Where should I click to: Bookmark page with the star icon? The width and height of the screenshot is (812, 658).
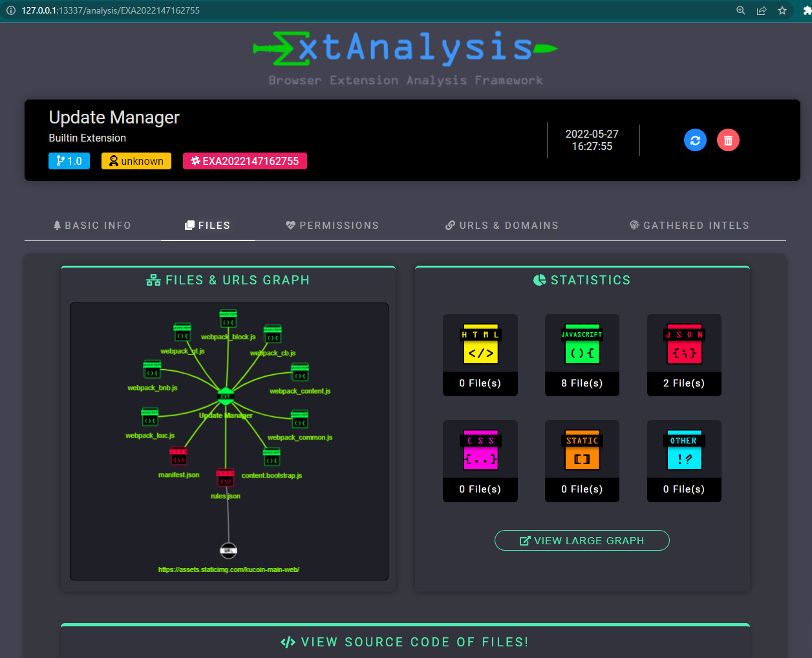point(782,10)
